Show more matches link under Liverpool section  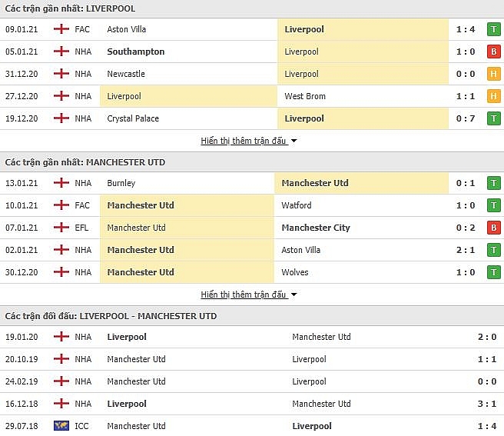tap(244, 141)
